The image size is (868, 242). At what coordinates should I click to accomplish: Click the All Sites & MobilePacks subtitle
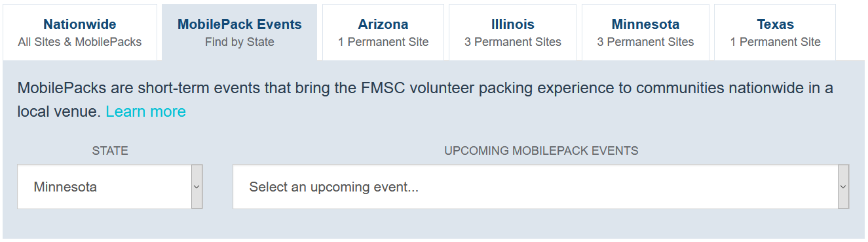(80, 42)
